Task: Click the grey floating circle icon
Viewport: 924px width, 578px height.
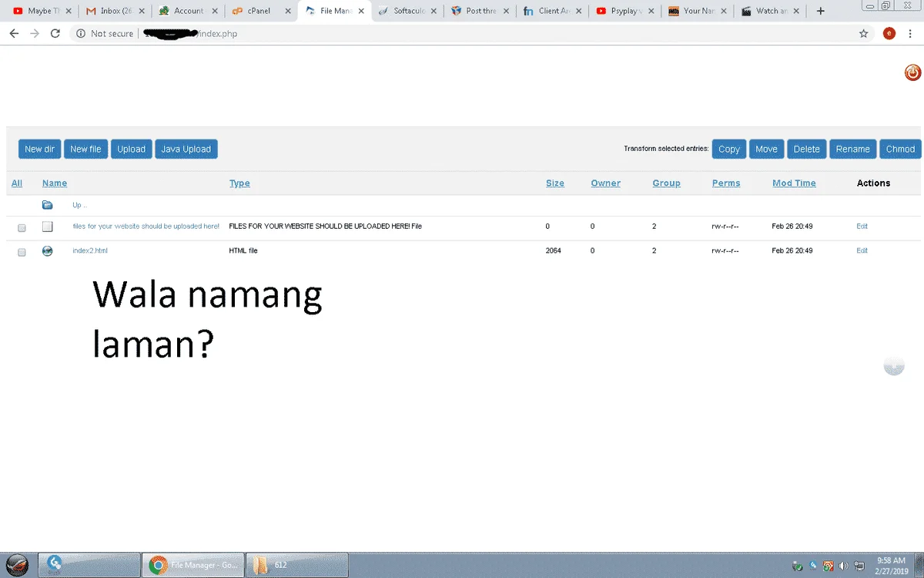Action: 894,367
